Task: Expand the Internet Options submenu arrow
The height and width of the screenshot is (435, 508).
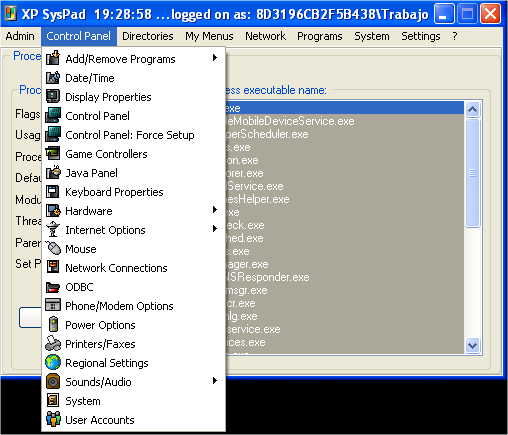Action: tap(215, 229)
